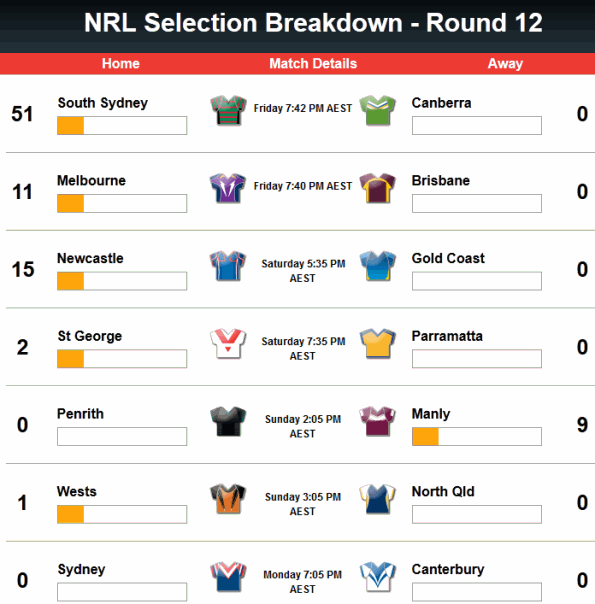Open the Canterbury team name
The height and width of the screenshot is (604, 595).
pos(448,569)
